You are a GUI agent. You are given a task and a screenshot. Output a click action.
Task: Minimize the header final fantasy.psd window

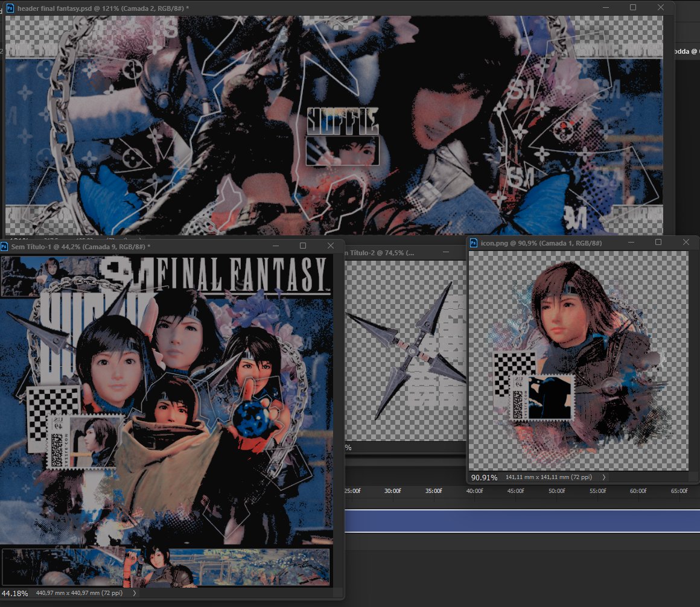coord(606,8)
